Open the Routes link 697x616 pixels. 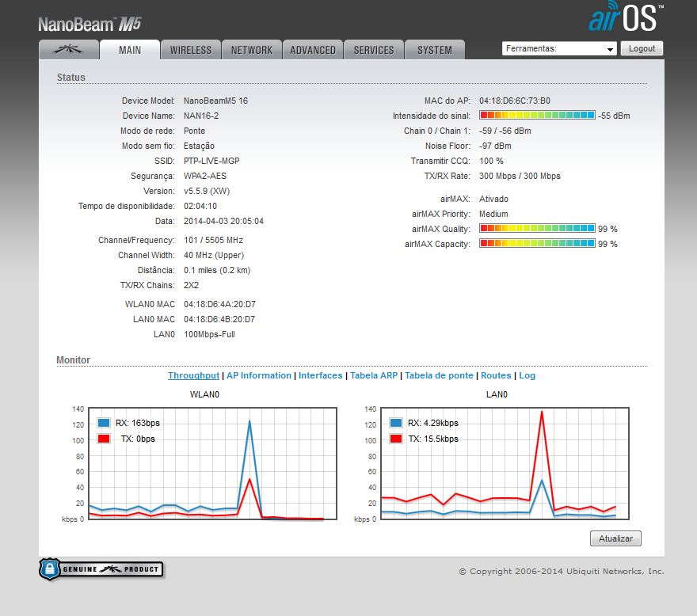496,375
